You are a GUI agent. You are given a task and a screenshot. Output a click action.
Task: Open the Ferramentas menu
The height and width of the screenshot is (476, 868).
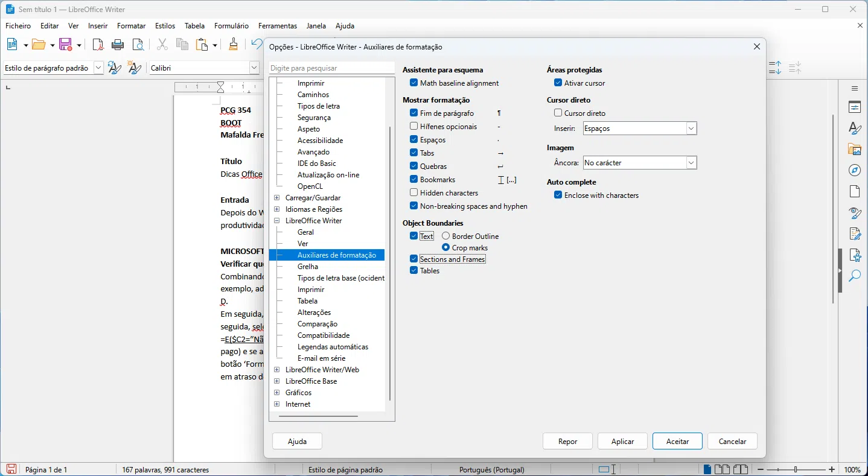pos(278,26)
